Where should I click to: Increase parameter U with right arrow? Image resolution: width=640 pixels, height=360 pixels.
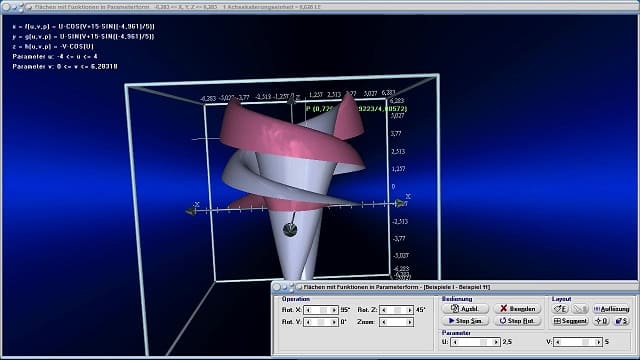pyautogui.click(x=496, y=342)
